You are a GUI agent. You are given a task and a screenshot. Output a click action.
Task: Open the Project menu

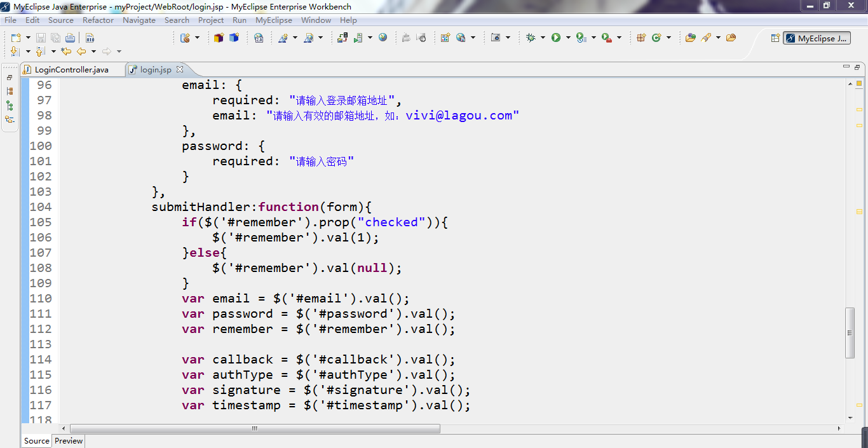pyautogui.click(x=211, y=20)
